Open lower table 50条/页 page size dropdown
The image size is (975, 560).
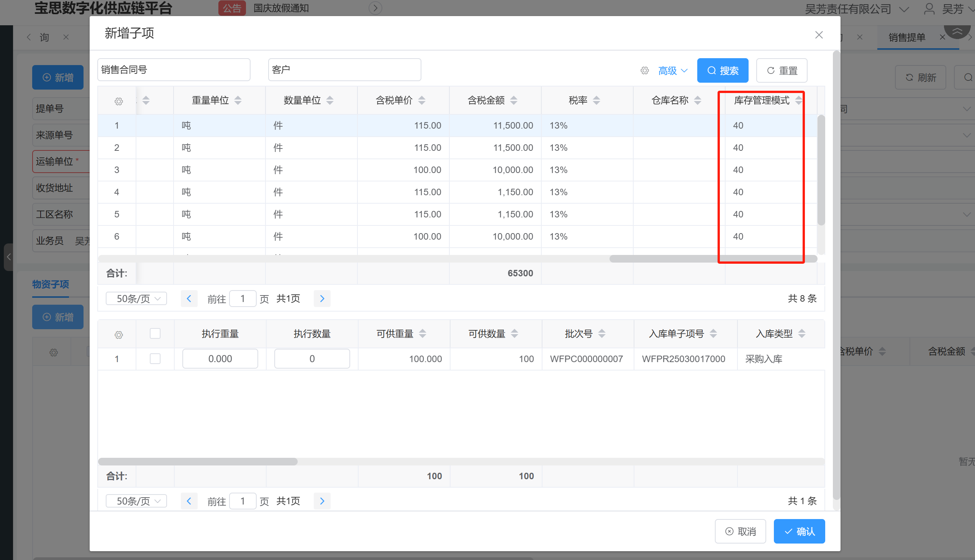pos(136,501)
